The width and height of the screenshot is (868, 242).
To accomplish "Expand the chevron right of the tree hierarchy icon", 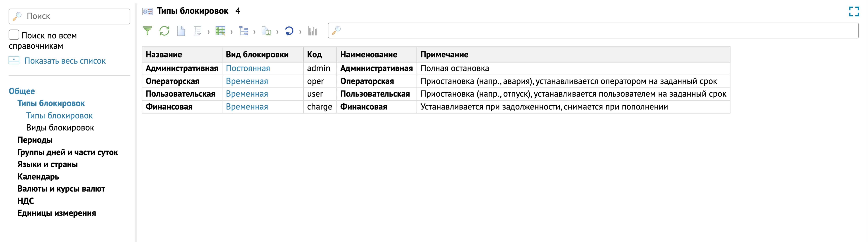I will pyautogui.click(x=254, y=32).
